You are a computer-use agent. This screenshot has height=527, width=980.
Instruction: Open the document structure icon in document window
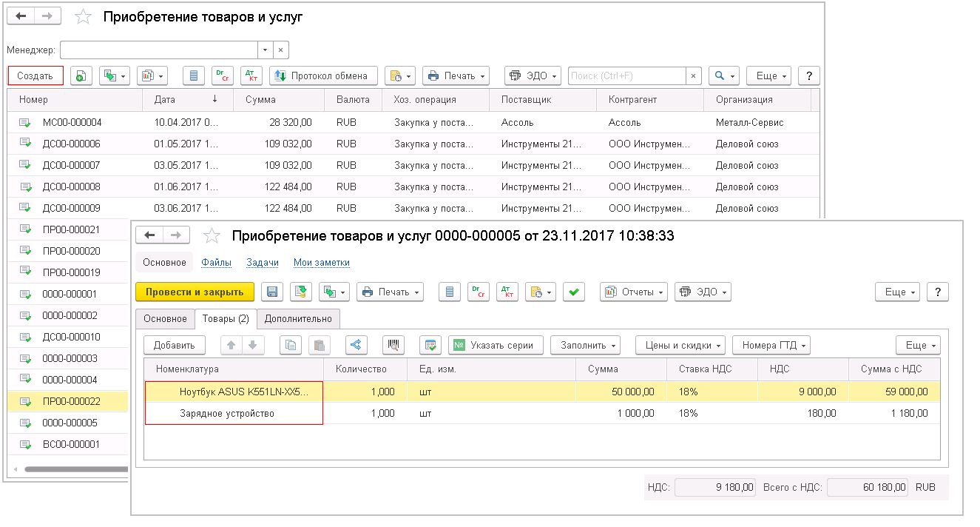450,292
